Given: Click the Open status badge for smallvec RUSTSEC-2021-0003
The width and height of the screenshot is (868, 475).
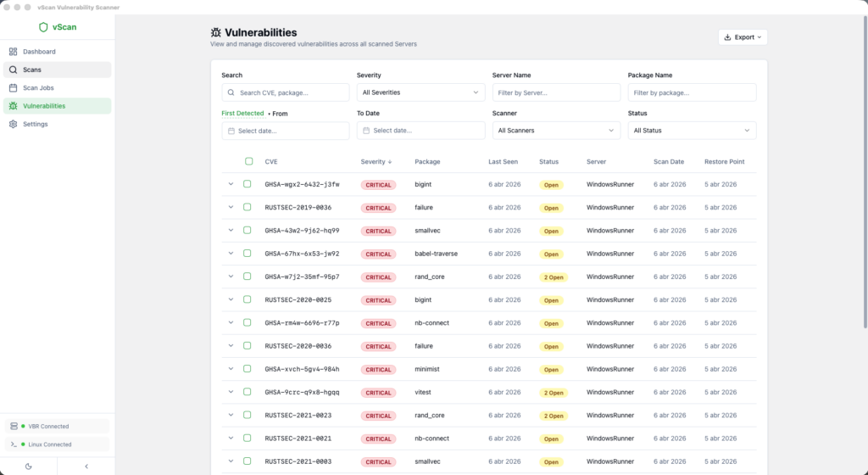Looking at the screenshot, I should (x=551, y=461).
